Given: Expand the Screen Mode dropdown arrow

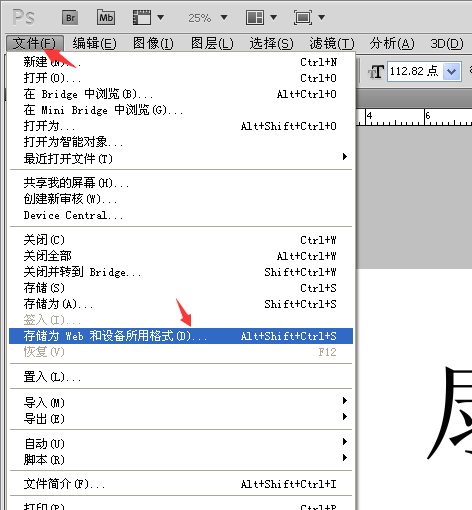Looking at the screenshot, I should point(321,17).
